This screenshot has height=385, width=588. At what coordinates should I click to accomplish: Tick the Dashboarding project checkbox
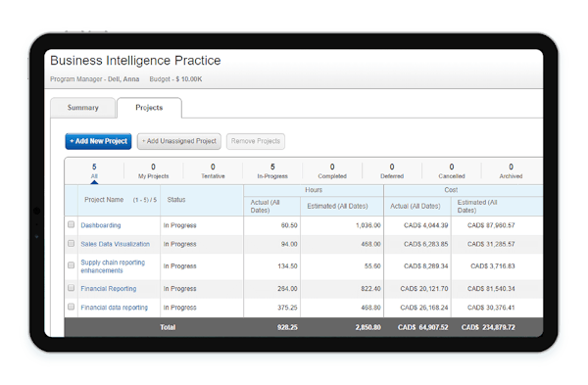coord(71,224)
